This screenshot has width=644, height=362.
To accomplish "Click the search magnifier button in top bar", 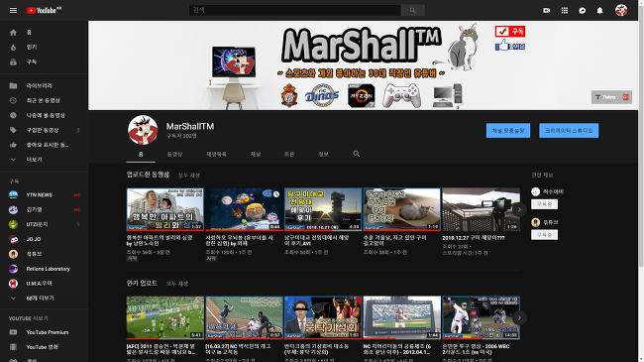I will click(412, 10).
